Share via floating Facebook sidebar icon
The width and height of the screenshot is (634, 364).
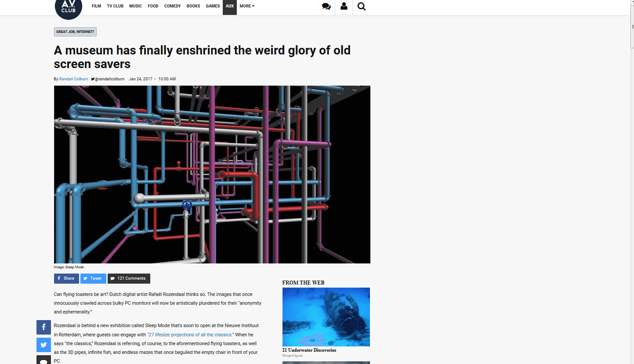(x=43, y=328)
